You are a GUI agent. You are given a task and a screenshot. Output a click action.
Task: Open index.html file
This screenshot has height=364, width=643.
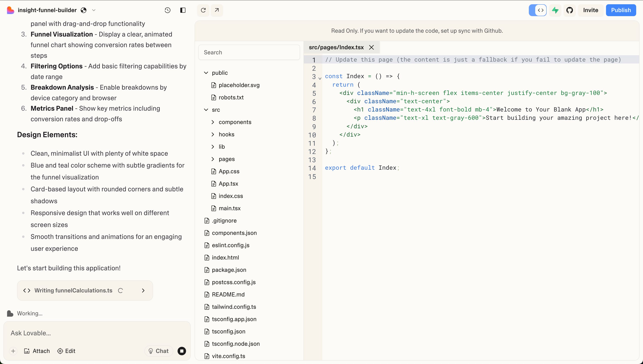[x=222, y=258]
